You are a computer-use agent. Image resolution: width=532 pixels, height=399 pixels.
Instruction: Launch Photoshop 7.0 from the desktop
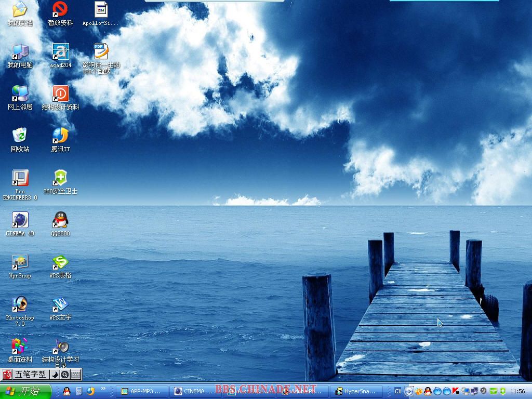(x=20, y=304)
